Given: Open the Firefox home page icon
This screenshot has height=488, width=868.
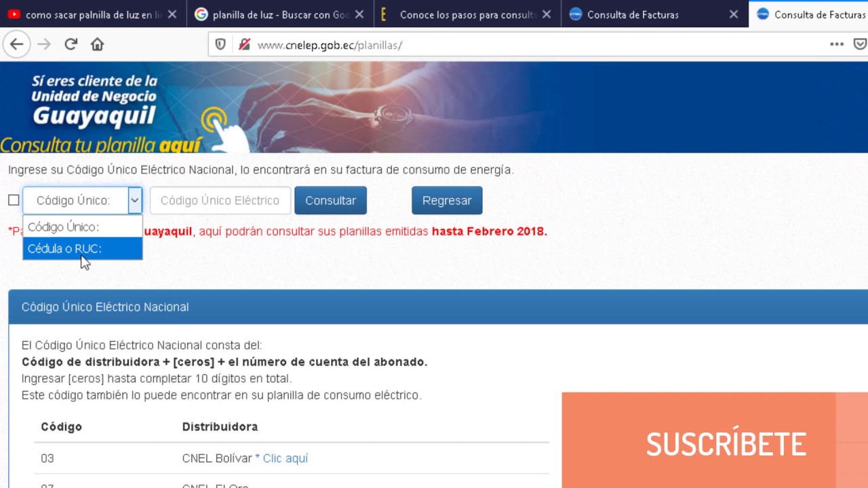Looking at the screenshot, I should tap(97, 45).
